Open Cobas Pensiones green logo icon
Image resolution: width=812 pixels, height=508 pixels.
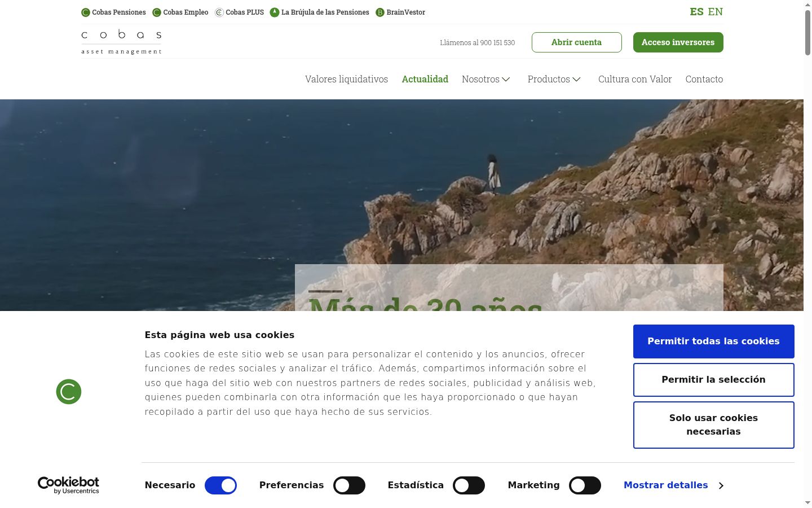pyautogui.click(x=86, y=12)
